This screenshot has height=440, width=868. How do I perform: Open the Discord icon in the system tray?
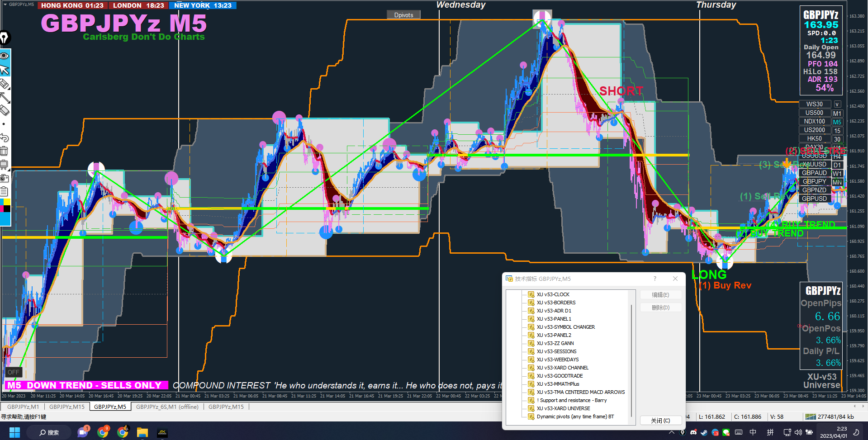coord(693,432)
